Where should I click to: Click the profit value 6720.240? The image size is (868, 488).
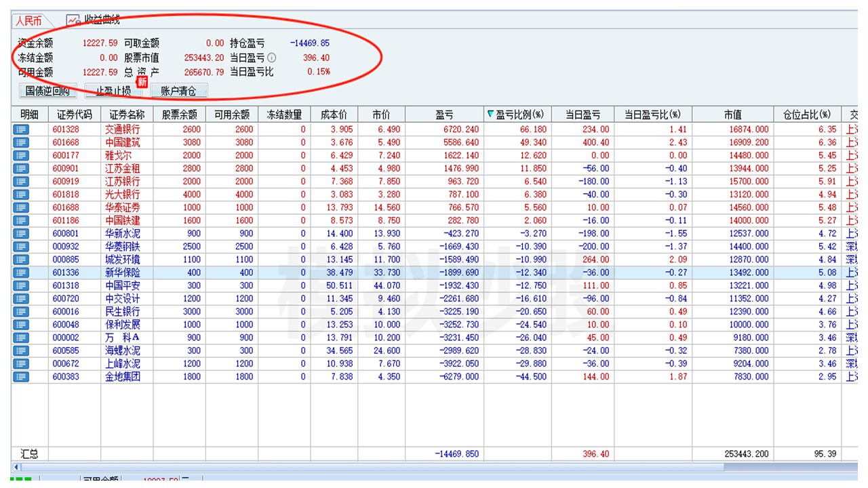(x=460, y=129)
